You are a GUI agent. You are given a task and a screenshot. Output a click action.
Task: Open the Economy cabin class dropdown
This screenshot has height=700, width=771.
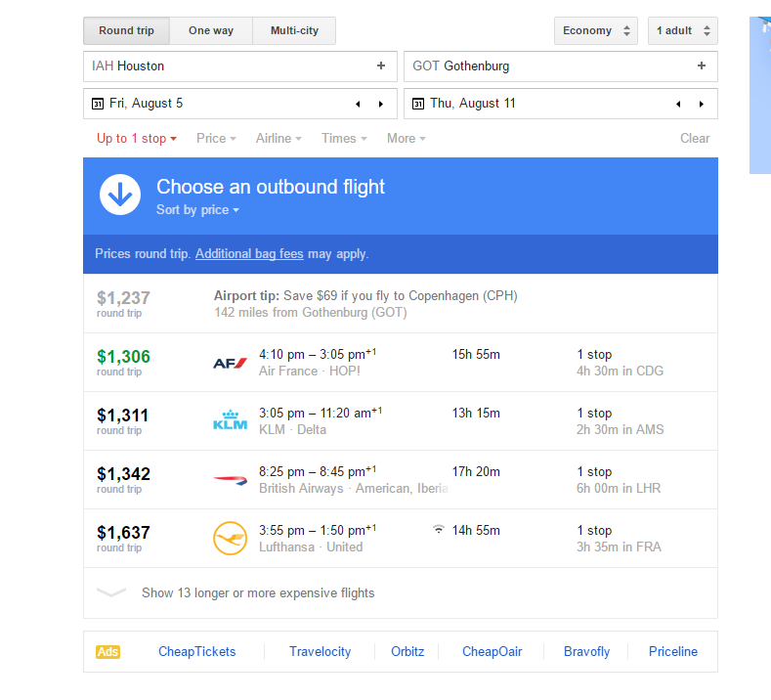coord(595,30)
